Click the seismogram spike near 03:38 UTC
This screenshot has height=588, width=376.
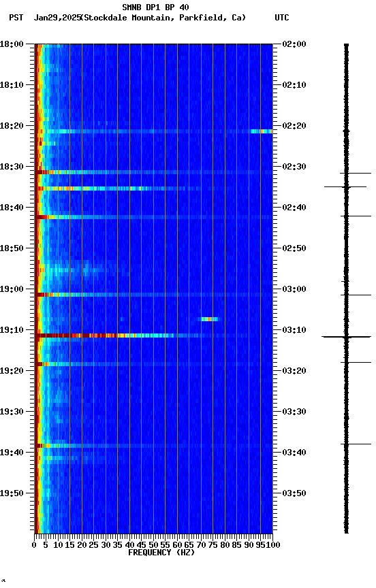tap(356, 444)
